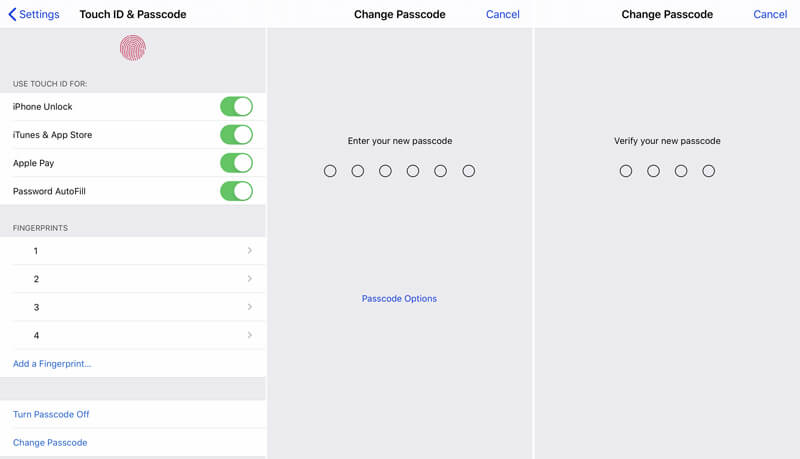Toggle Password AutoFill switch
800x459 pixels.
tap(236, 191)
